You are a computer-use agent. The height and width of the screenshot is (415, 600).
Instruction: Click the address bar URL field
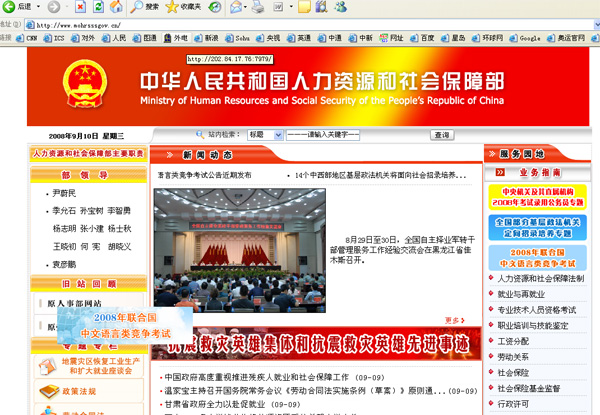tap(309, 25)
